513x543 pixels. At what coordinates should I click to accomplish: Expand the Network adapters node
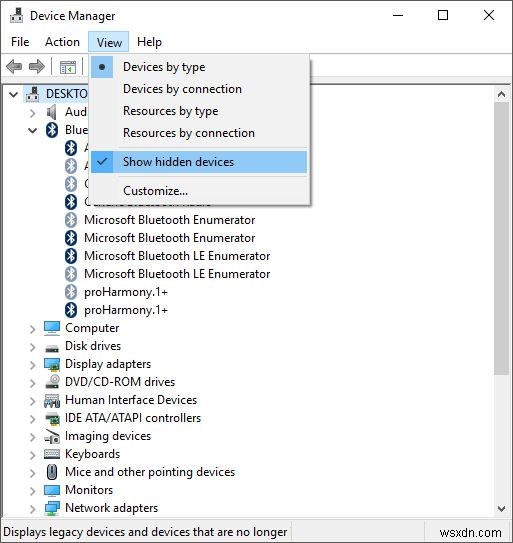pyautogui.click(x=33, y=509)
